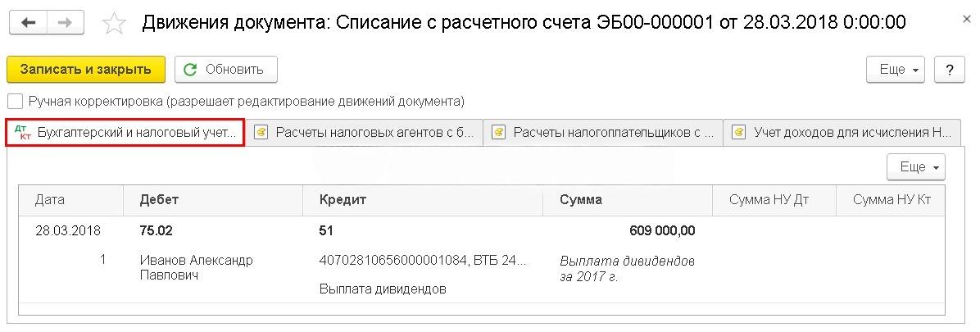Screen dimensions: 980x332
Task: Click the back navigation arrow
Action: coord(29,23)
